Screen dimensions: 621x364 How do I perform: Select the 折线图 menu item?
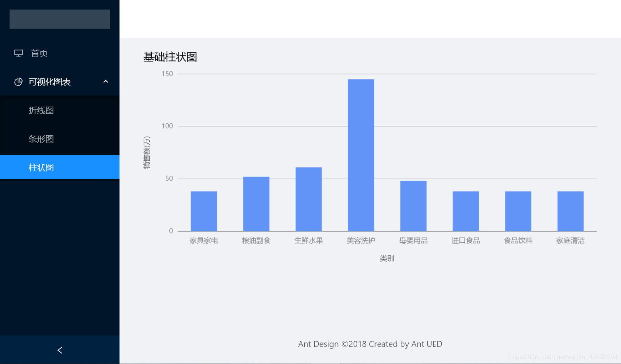pyautogui.click(x=60, y=111)
